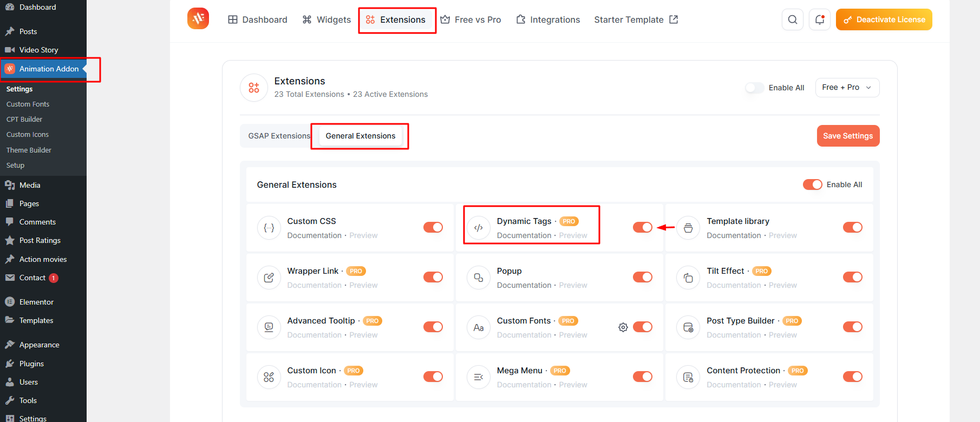Open the notifications bell icon
The width and height of the screenshot is (980, 422).
coord(820,19)
